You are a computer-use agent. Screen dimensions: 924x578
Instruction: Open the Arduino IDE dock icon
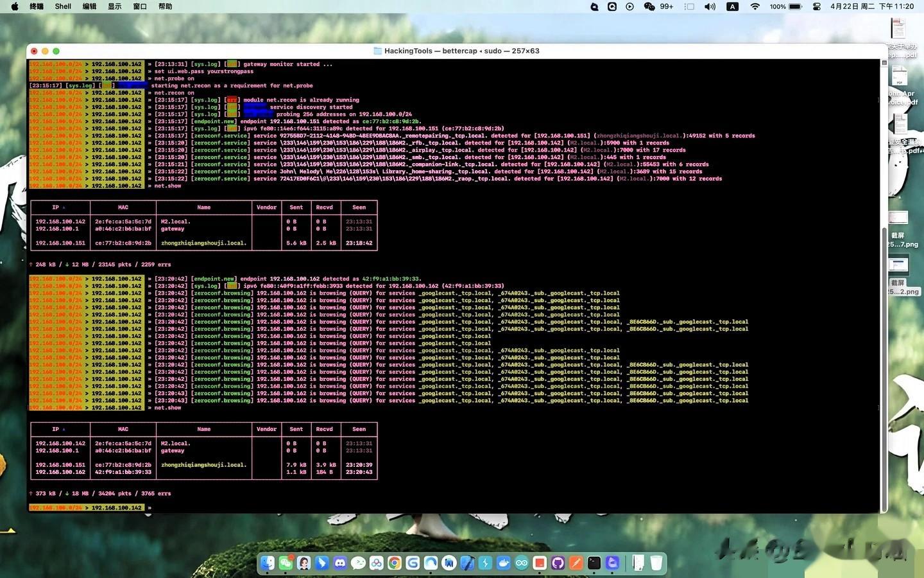pos(522,563)
